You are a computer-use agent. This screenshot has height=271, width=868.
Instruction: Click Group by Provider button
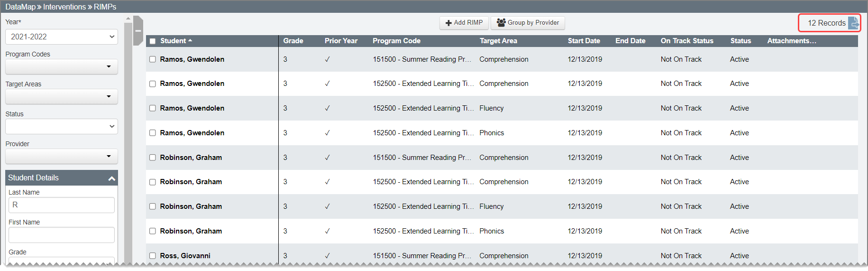click(528, 23)
